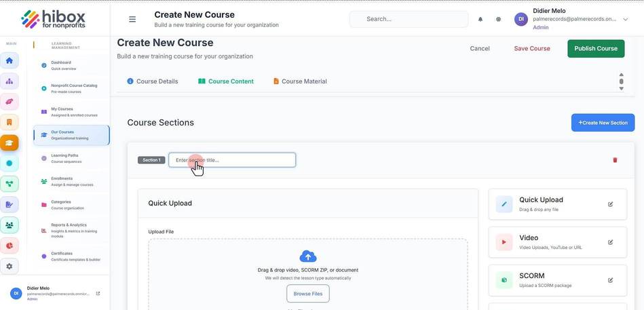Image resolution: width=644 pixels, height=310 pixels.
Task: Click the tab bar scroll up arrow
Action: click(x=622, y=75)
